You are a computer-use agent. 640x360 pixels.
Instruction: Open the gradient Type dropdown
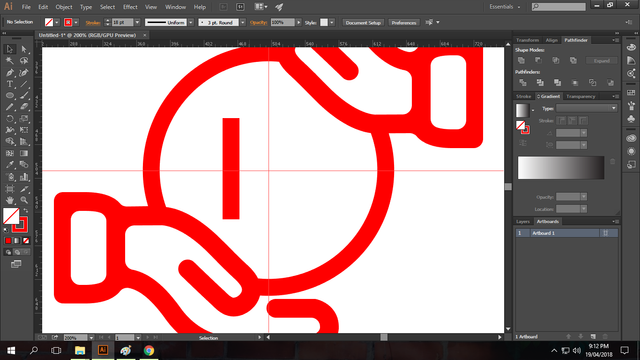[x=587, y=108]
